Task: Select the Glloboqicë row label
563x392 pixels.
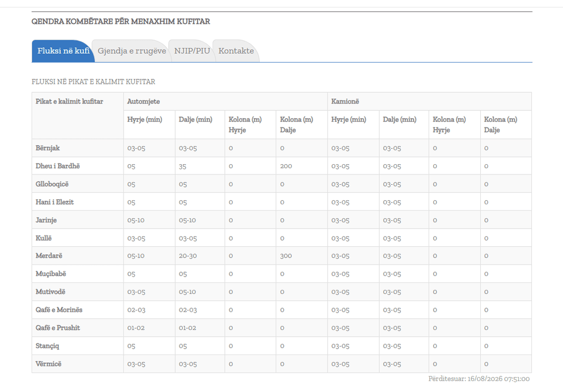Action: [x=52, y=184]
